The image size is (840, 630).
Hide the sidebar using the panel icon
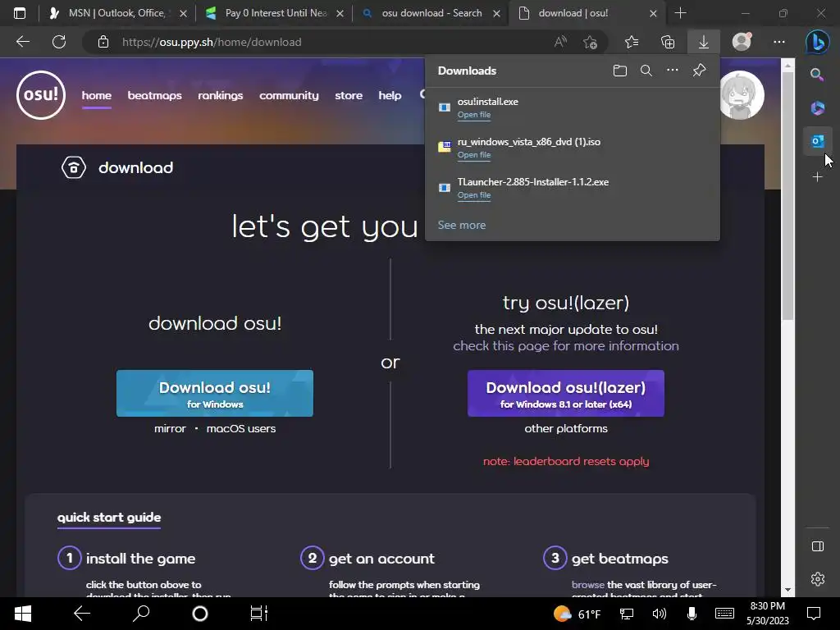pyautogui.click(x=818, y=546)
